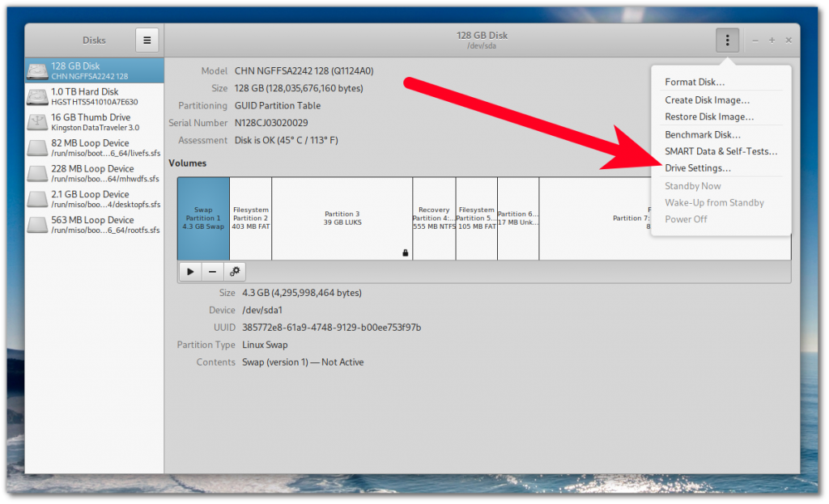Viewport: 829px width, 504px height.
Task: Select the 2.1 GB Loop Device
Action: (95, 199)
